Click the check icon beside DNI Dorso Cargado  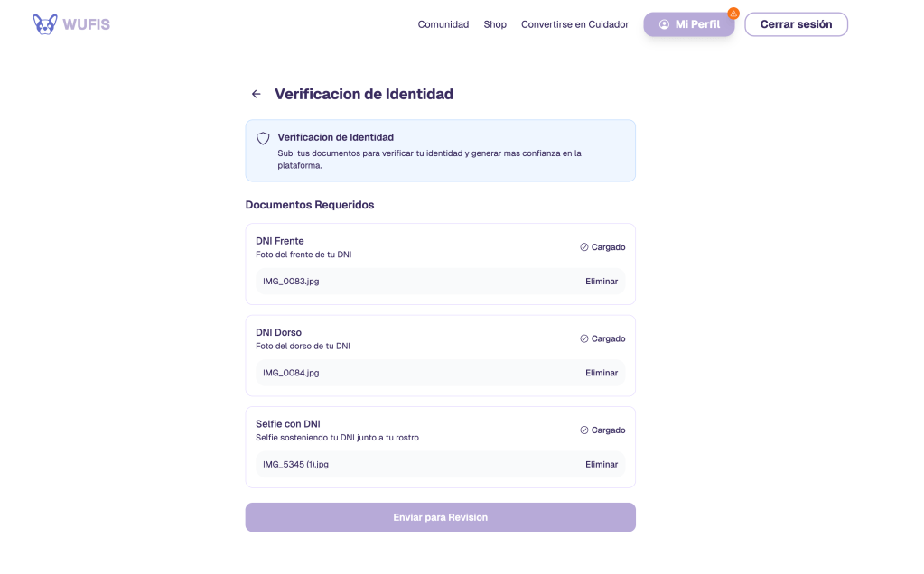click(x=584, y=339)
